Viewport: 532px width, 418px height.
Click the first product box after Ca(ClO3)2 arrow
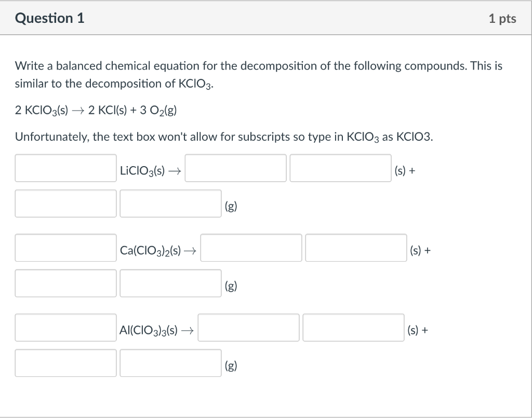coord(251,248)
